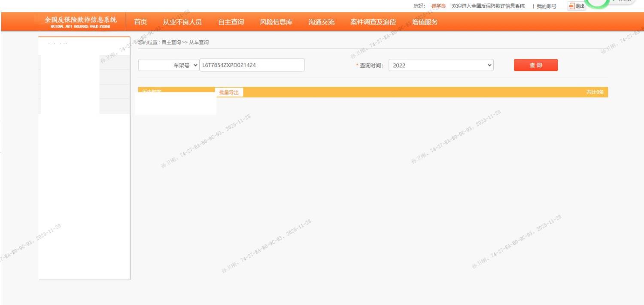Click the logout arrow icon (退出)
Image resolution: width=644 pixels, height=305 pixels.
click(x=571, y=6)
